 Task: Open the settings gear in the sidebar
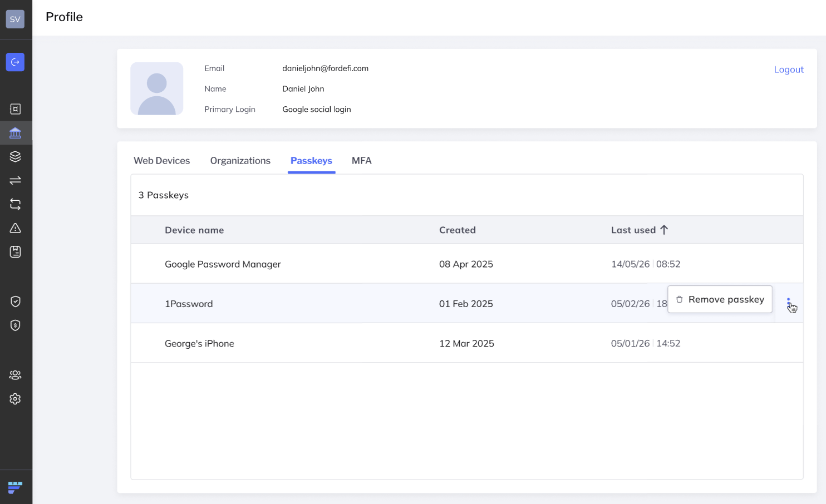[x=15, y=399]
